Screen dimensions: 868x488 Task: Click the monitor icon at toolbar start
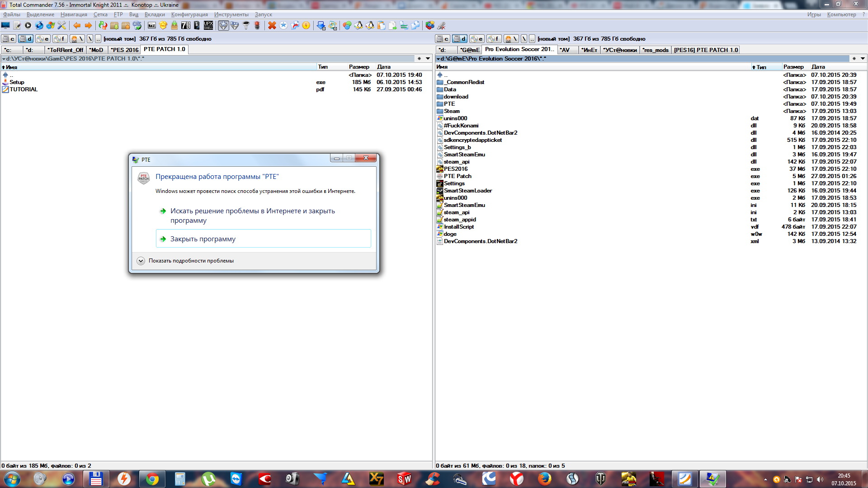(x=6, y=26)
